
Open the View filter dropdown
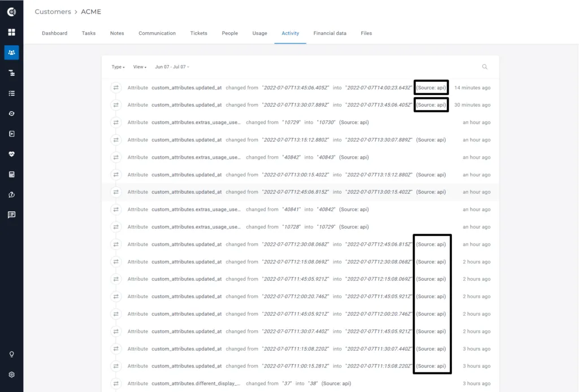(140, 67)
